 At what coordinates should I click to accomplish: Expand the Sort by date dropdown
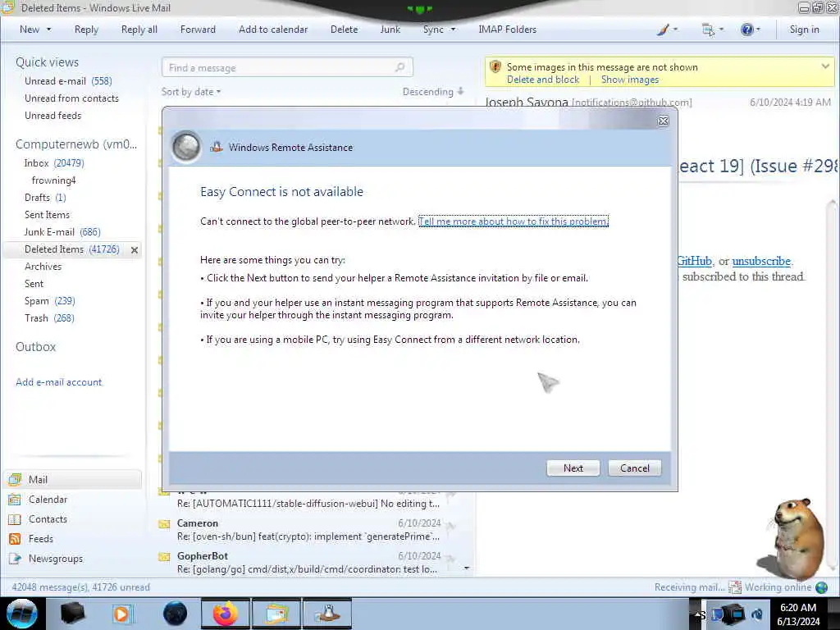(190, 92)
